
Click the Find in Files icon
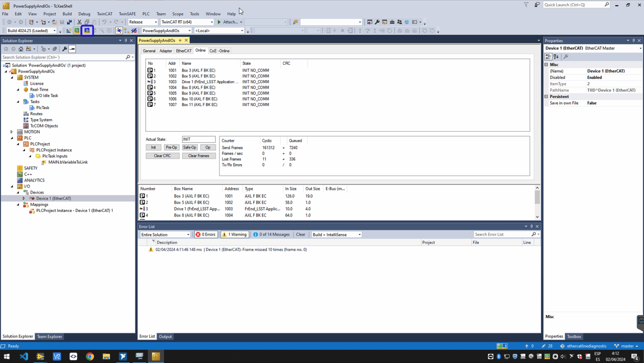pyautogui.click(x=295, y=22)
